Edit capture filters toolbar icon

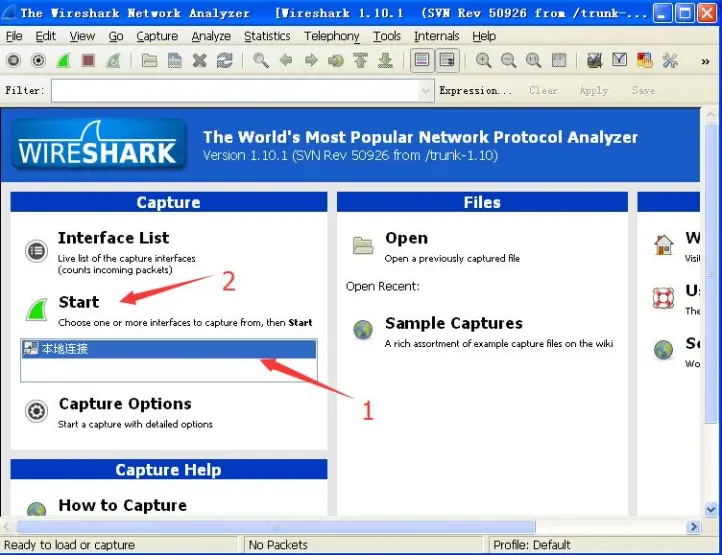click(594, 60)
